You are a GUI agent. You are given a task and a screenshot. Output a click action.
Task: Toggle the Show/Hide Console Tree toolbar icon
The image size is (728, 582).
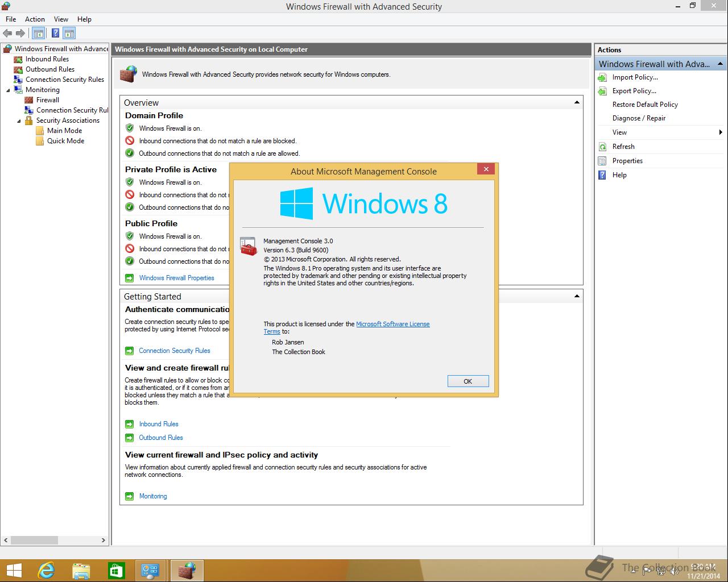39,34
